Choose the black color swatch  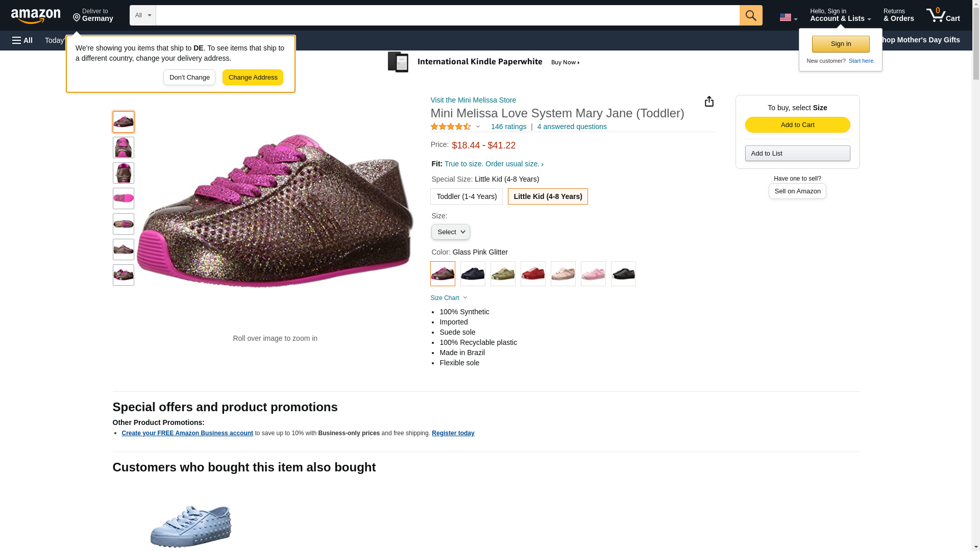[623, 274]
